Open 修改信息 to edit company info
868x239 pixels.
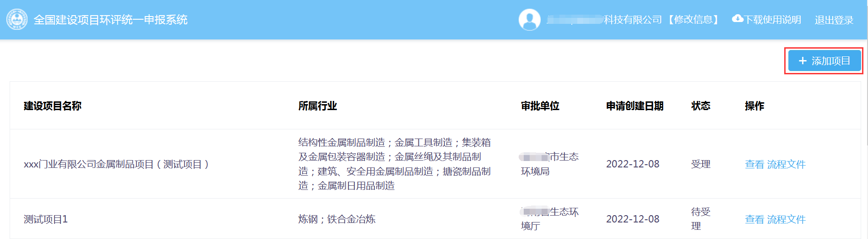tap(693, 20)
